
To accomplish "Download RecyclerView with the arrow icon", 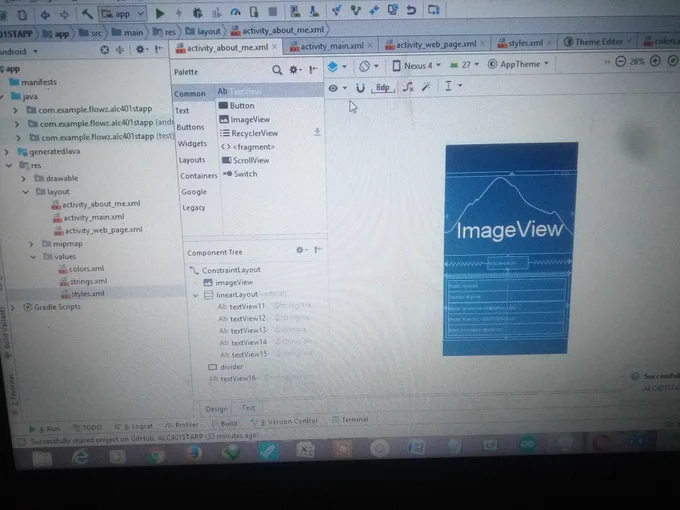I will (x=317, y=132).
